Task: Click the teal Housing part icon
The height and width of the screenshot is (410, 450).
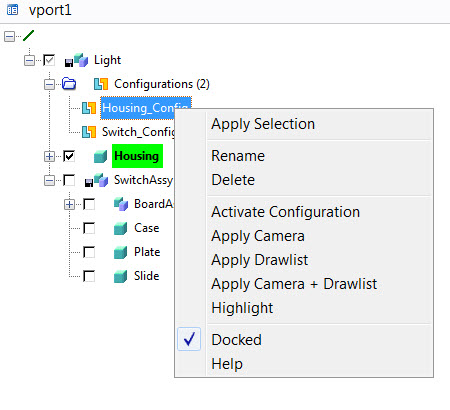Action: click(x=100, y=156)
